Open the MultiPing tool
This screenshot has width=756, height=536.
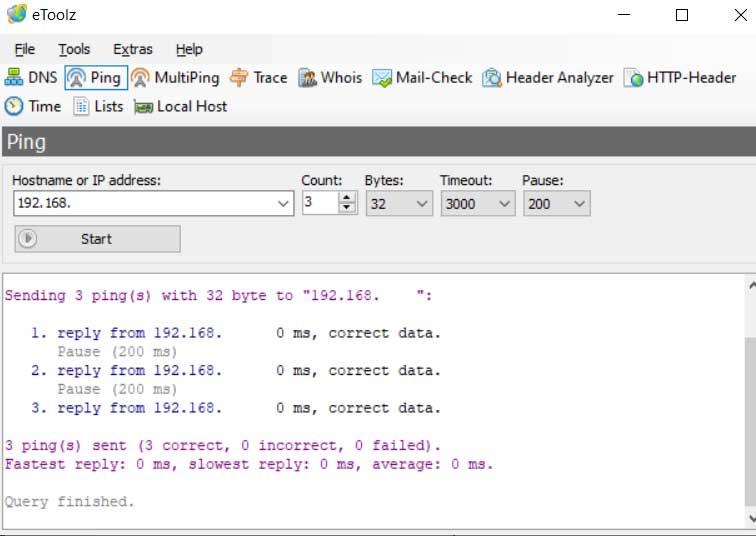point(175,78)
